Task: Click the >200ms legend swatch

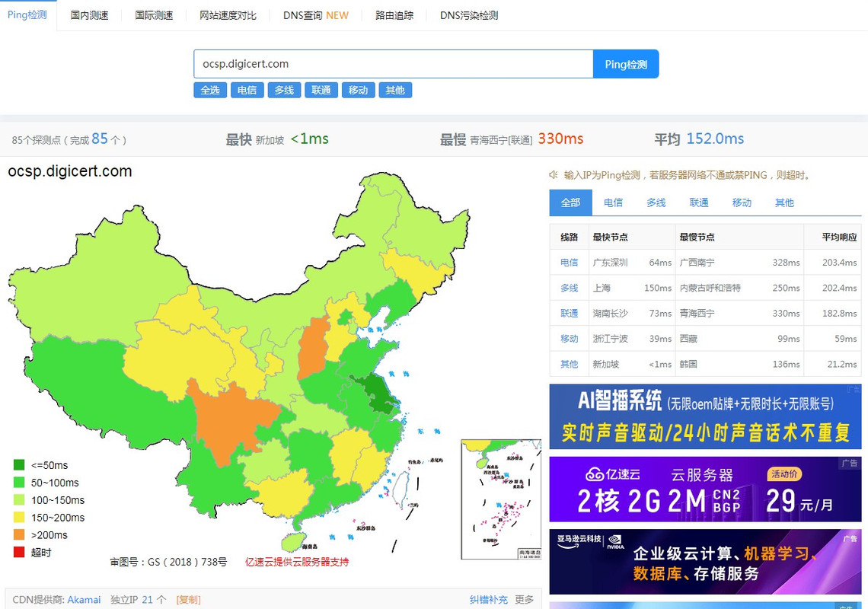Action: coord(19,535)
